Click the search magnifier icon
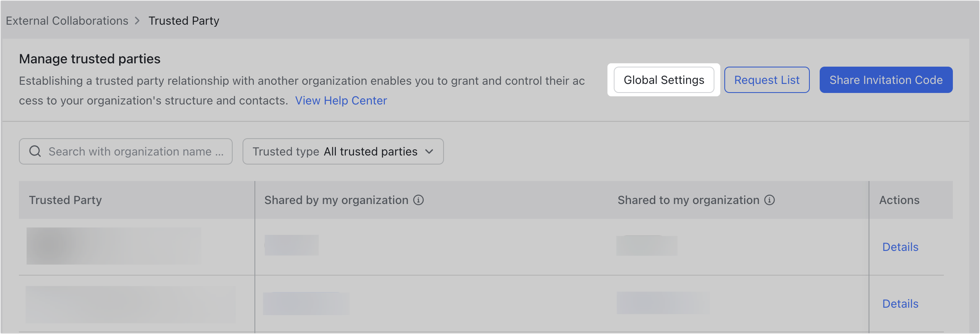Viewport: 980px width, 334px height. (x=35, y=151)
